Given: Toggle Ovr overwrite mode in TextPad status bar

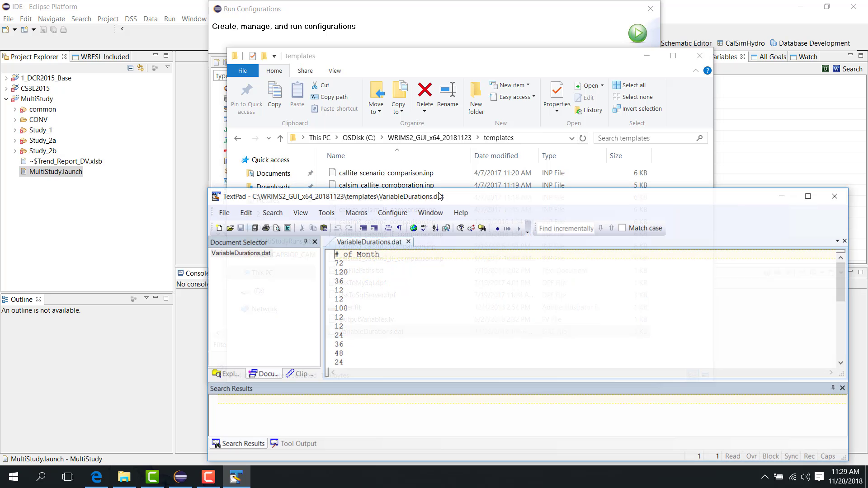Looking at the screenshot, I should click(751, 456).
